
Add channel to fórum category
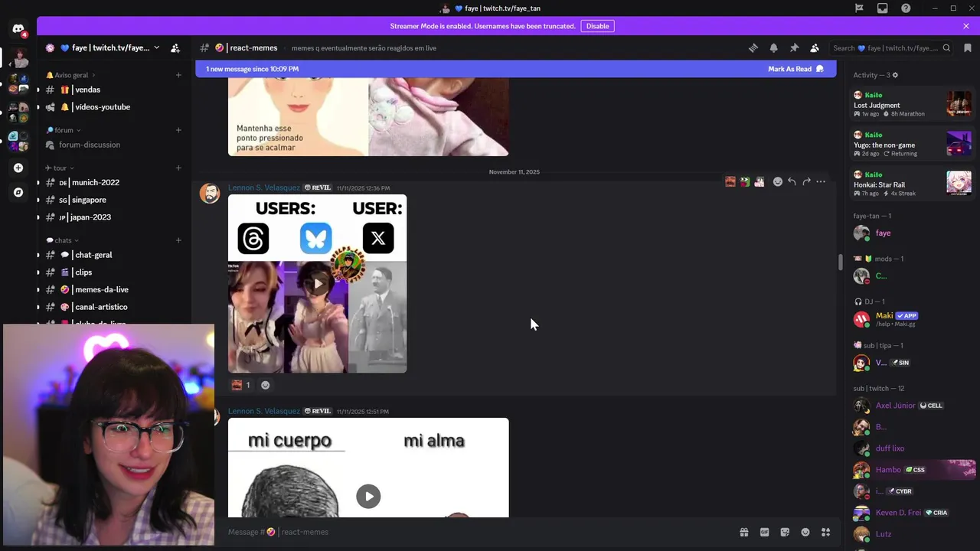click(x=178, y=130)
